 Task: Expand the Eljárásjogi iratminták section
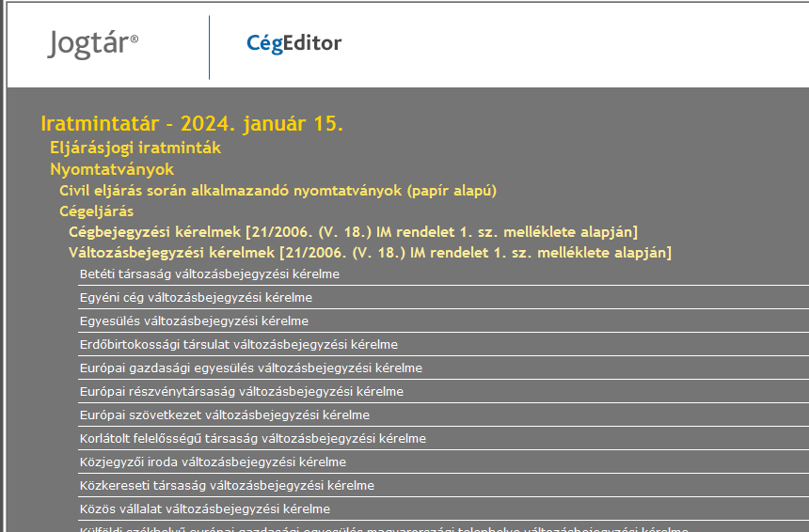pos(135,148)
